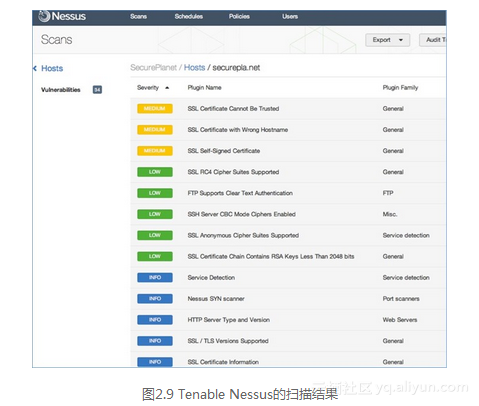The height and width of the screenshot is (406, 479).
Task: Click LOW badge for SSH CBC Mode
Action: [x=155, y=214]
